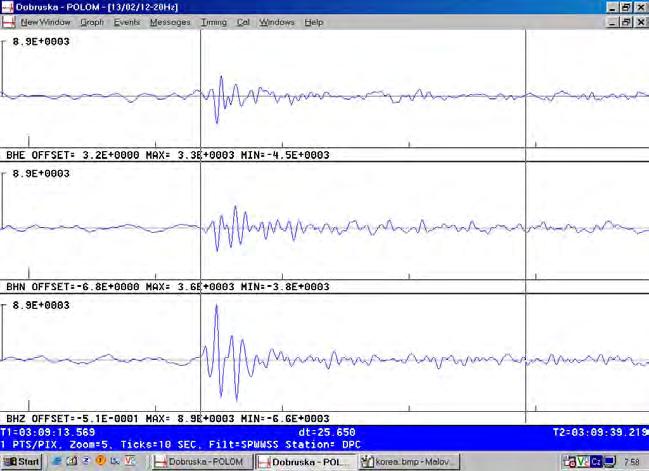The width and height of the screenshot is (649, 471).
Task: Click the blue system tray icon
Action: click(x=596, y=461)
